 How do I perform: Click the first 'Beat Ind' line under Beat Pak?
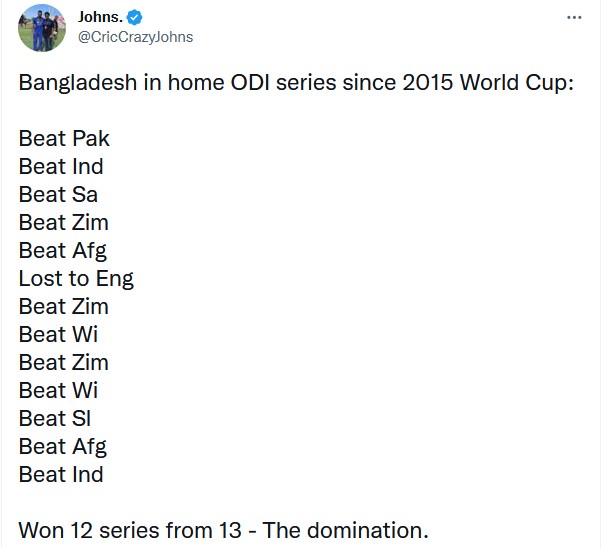(x=61, y=167)
